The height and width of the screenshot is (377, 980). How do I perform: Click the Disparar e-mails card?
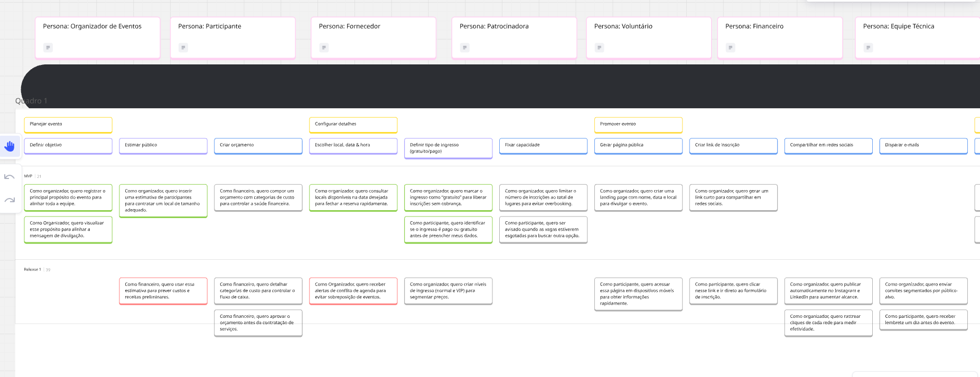[x=923, y=145]
